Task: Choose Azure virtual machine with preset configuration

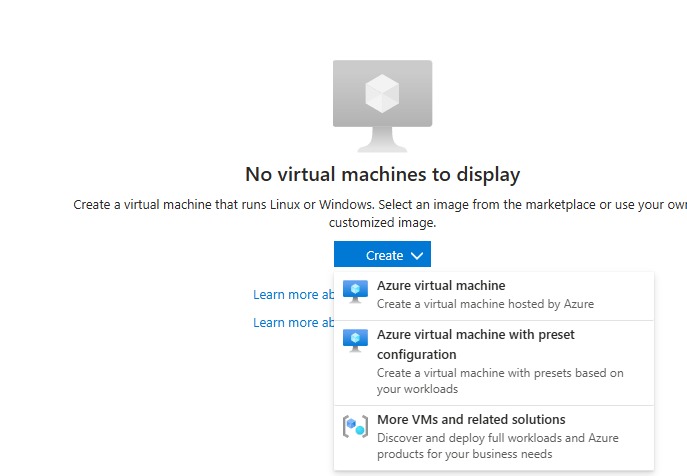Action: [494, 363]
